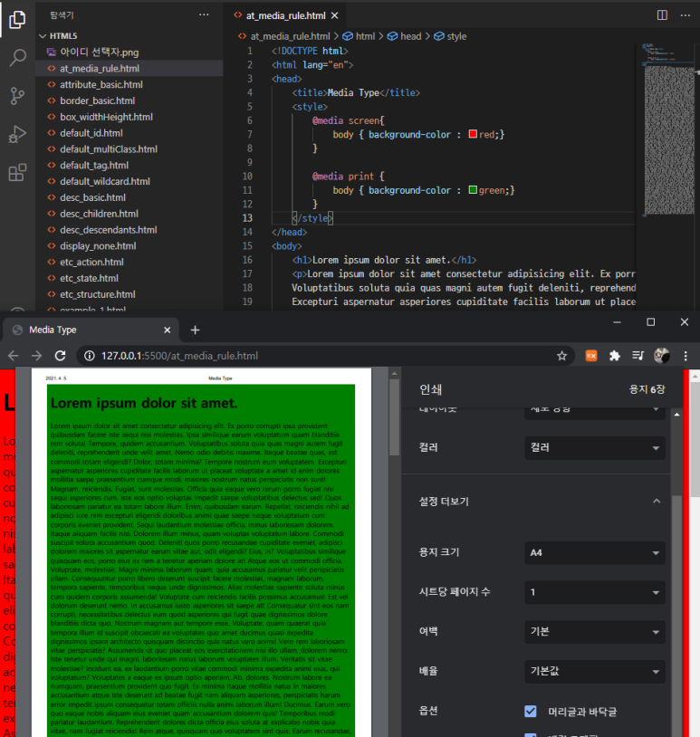Click at_media_rule.html breadcrumb item
The width and height of the screenshot is (700, 737).
(x=284, y=36)
